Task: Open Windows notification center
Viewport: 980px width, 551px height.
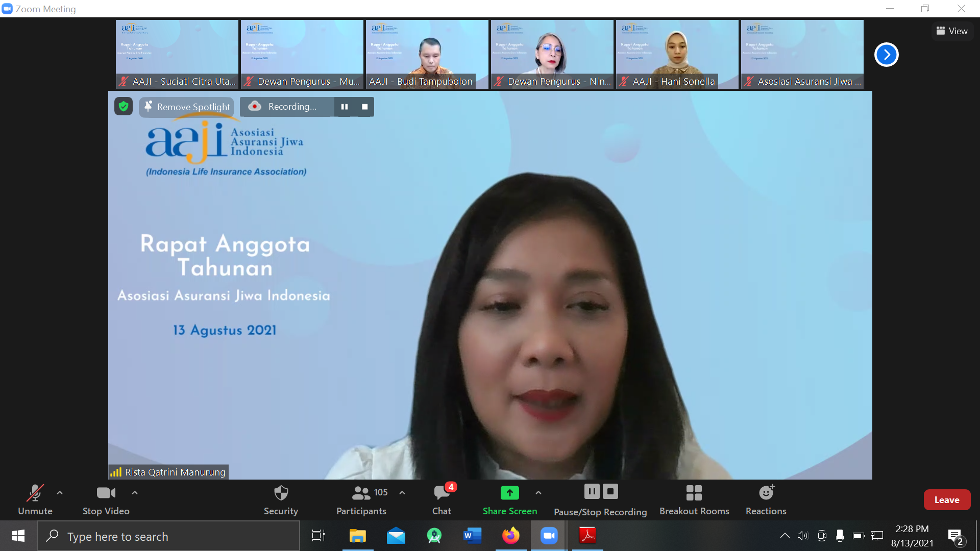Action: (956, 536)
